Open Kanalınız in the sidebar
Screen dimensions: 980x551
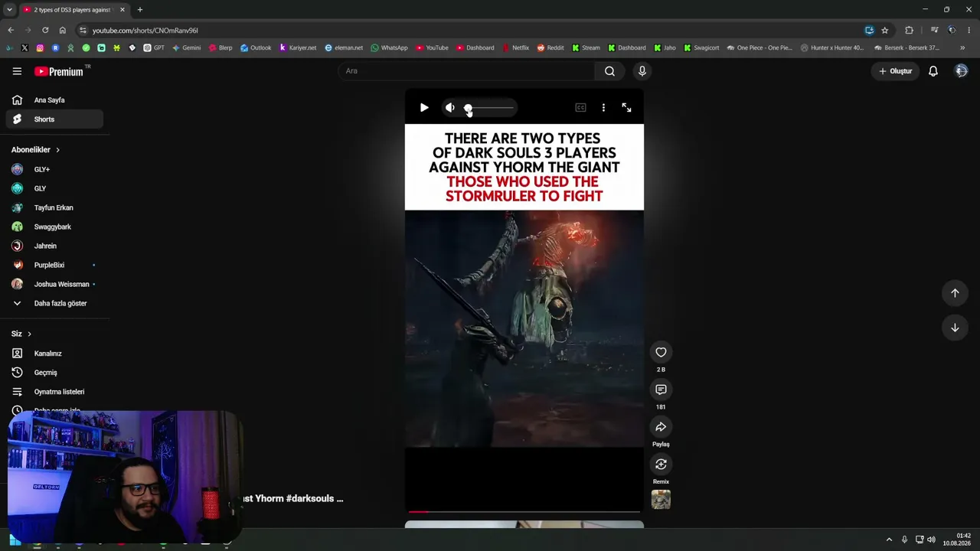pos(54,354)
